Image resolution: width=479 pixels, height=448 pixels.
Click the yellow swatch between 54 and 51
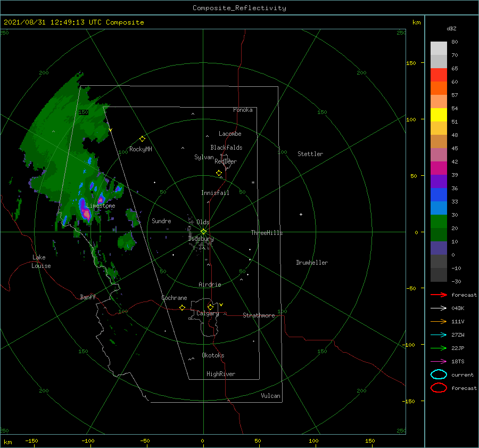tap(439, 115)
